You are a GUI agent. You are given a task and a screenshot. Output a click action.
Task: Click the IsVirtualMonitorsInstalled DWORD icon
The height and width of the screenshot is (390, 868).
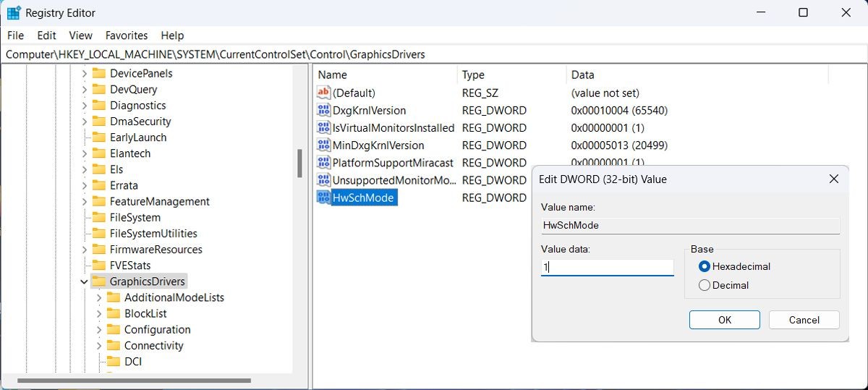coord(323,127)
